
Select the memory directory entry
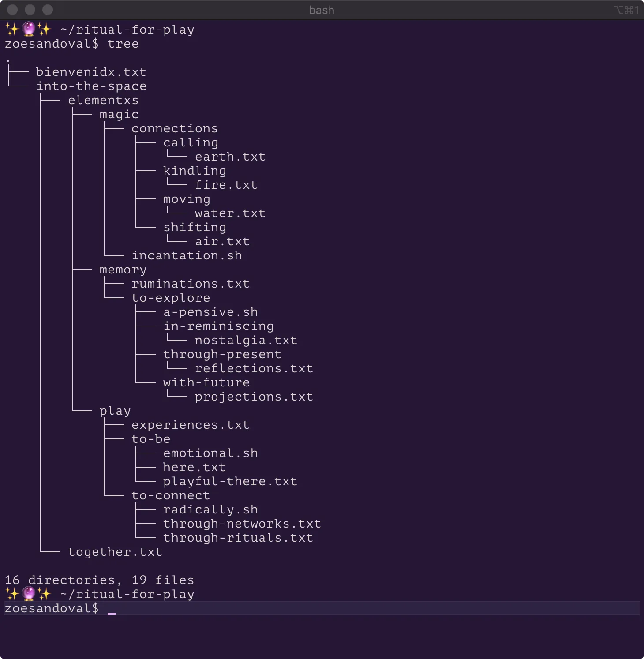123,270
